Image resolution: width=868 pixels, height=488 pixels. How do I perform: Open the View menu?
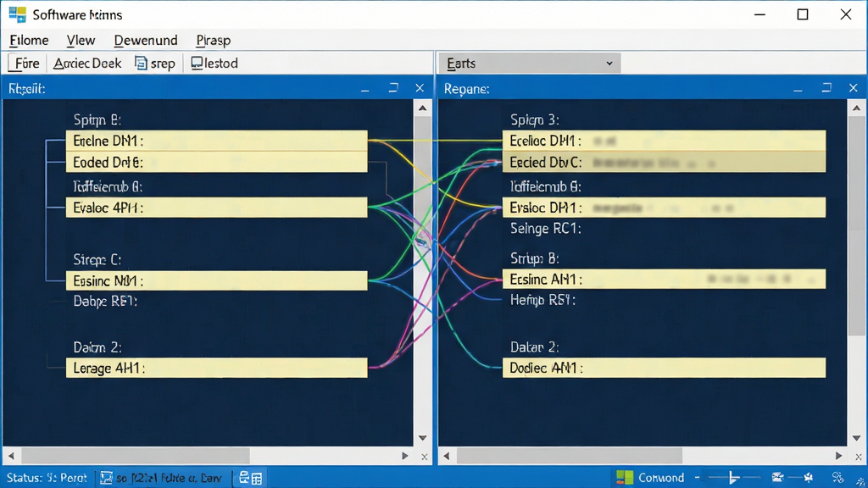pyautogui.click(x=81, y=41)
